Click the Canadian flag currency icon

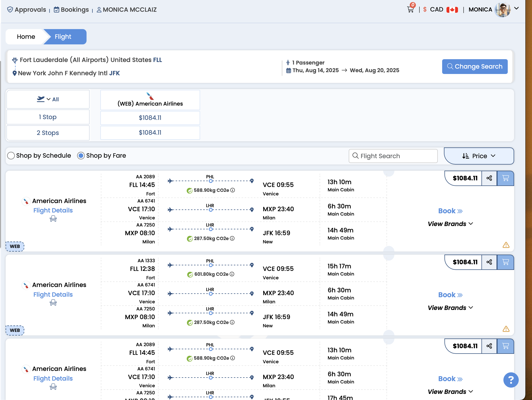[x=452, y=10]
